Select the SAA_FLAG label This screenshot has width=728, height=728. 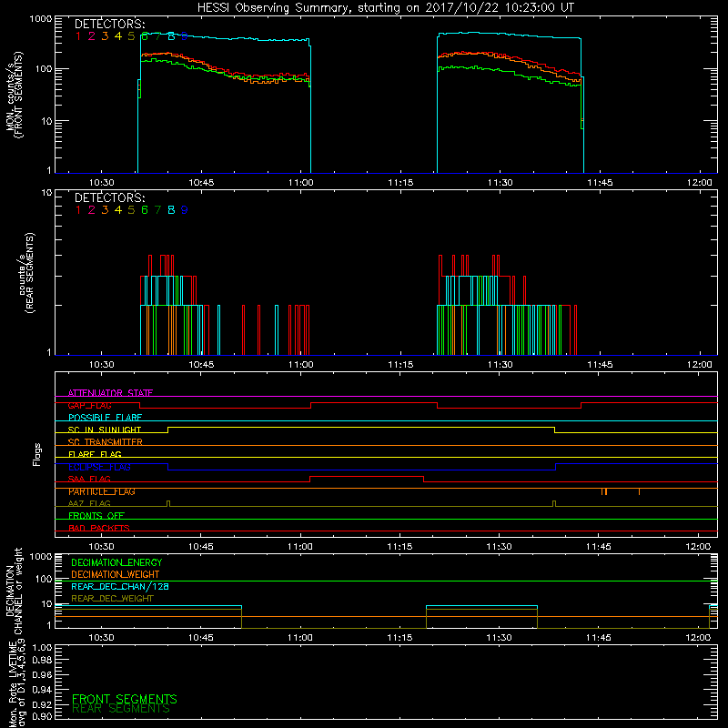[x=89, y=480]
